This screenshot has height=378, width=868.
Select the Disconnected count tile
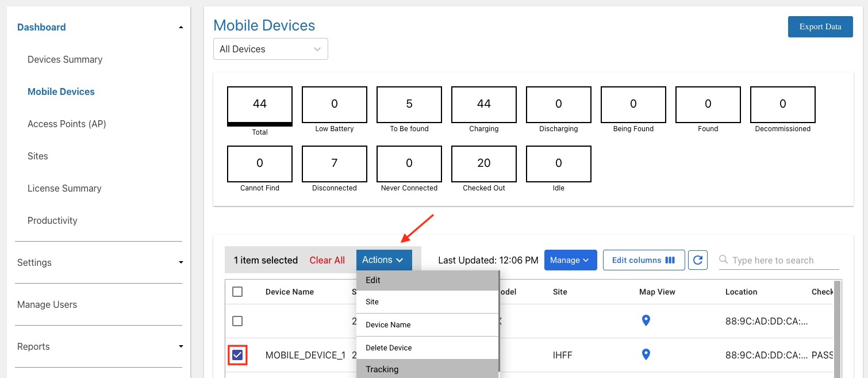335,163
